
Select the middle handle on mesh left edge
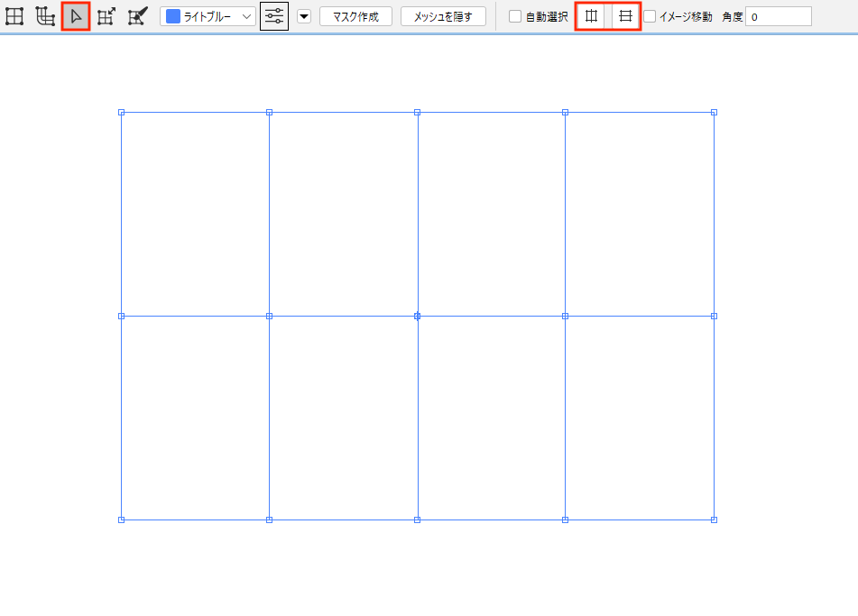pos(122,317)
